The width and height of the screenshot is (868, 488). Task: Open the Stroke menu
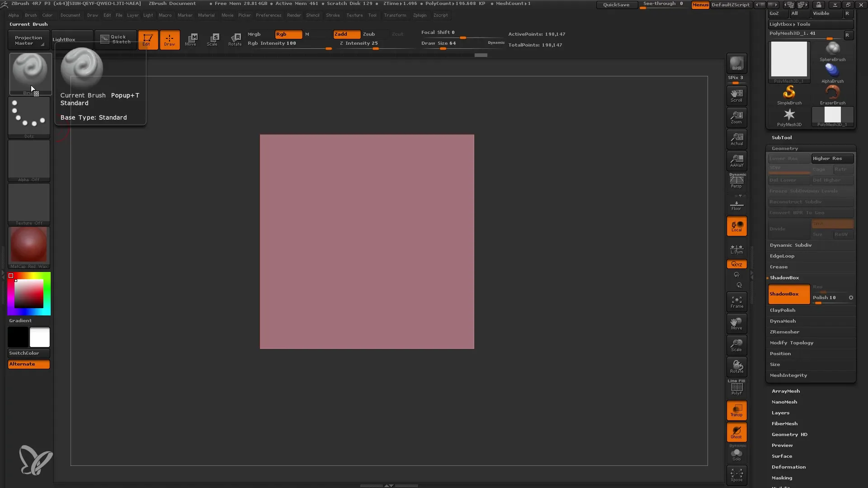(333, 15)
